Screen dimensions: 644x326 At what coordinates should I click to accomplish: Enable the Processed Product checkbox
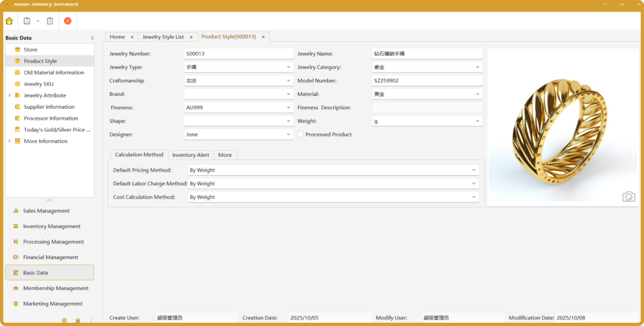click(301, 134)
